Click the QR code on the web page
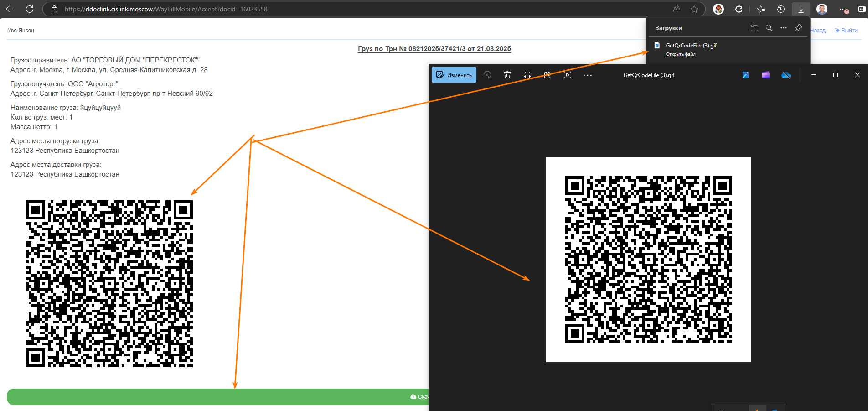 pyautogui.click(x=109, y=284)
